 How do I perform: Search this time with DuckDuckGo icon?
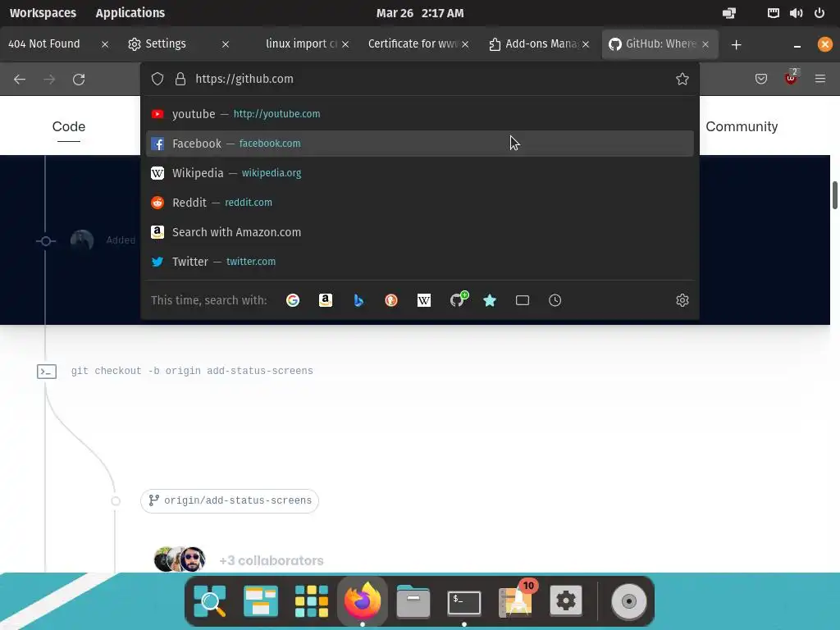click(x=391, y=300)
